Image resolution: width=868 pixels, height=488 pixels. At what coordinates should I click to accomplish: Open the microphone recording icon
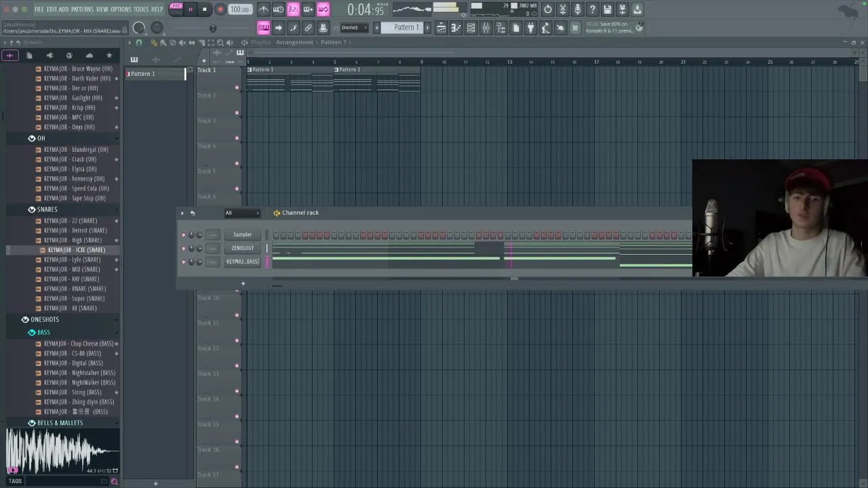[578, 9]
